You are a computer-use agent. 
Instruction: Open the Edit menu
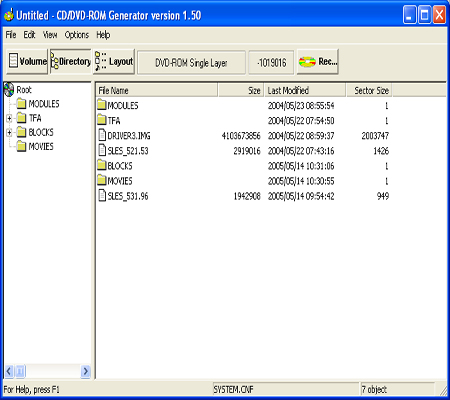click(29, 35)
